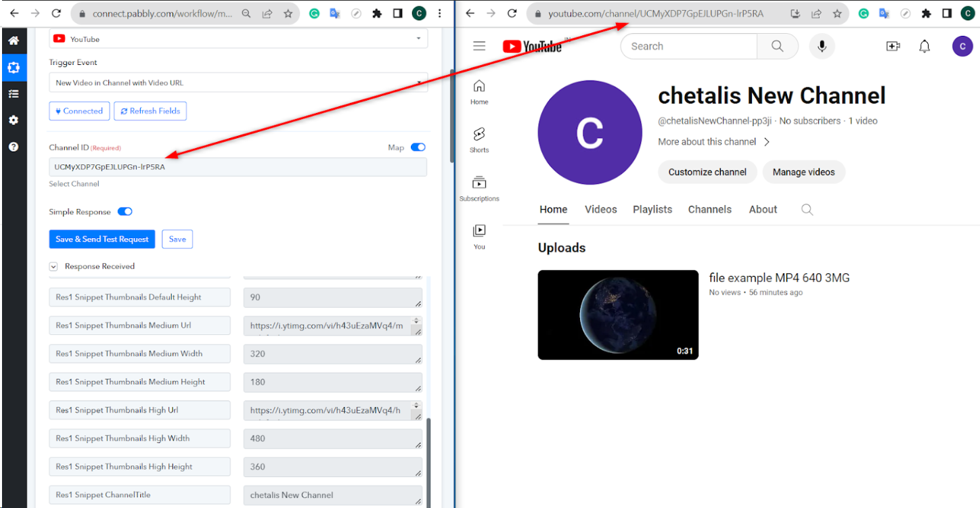Click the Pabbly home sidebar icon
The width and height of the screenshot is (980, 508).
click(x=13, y=41)
